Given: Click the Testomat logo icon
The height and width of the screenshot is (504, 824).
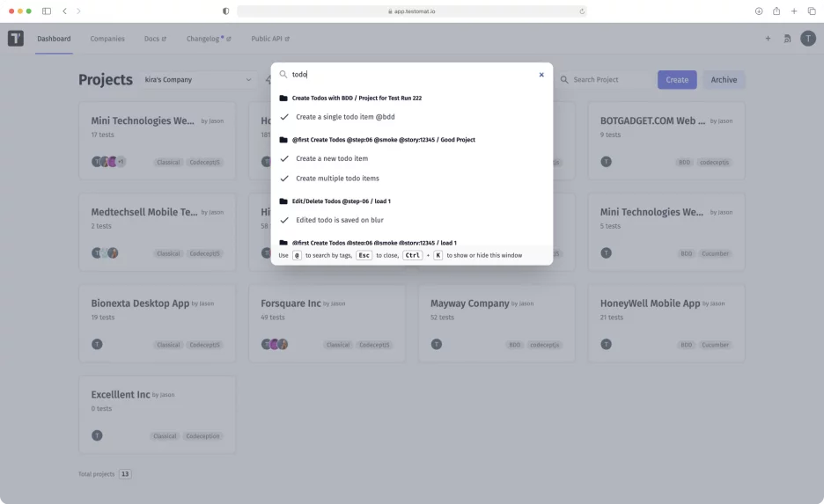Looking at the screenshot, I should coord(16,39).
